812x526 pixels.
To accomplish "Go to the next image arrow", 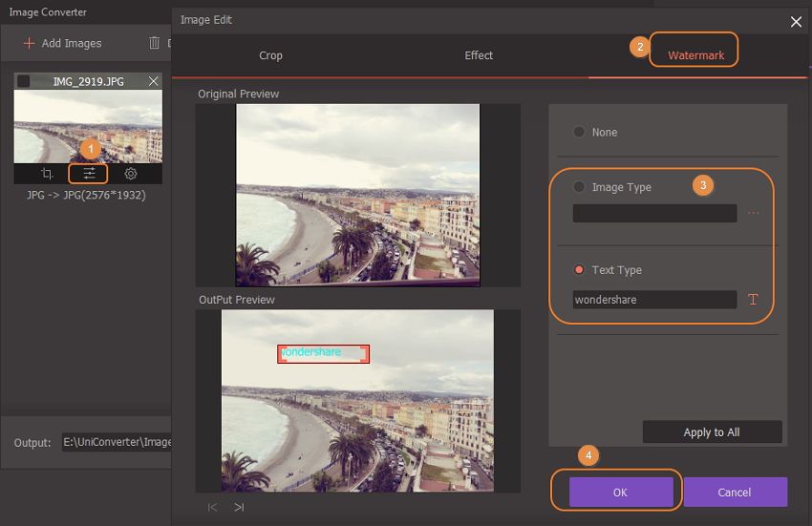I will point(239,507).
